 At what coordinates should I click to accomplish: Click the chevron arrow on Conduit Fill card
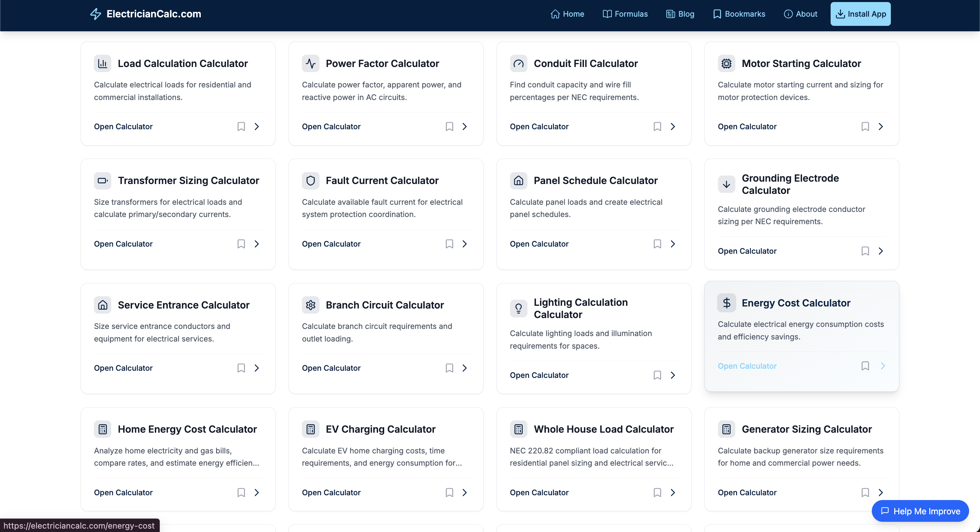(673, 127)
